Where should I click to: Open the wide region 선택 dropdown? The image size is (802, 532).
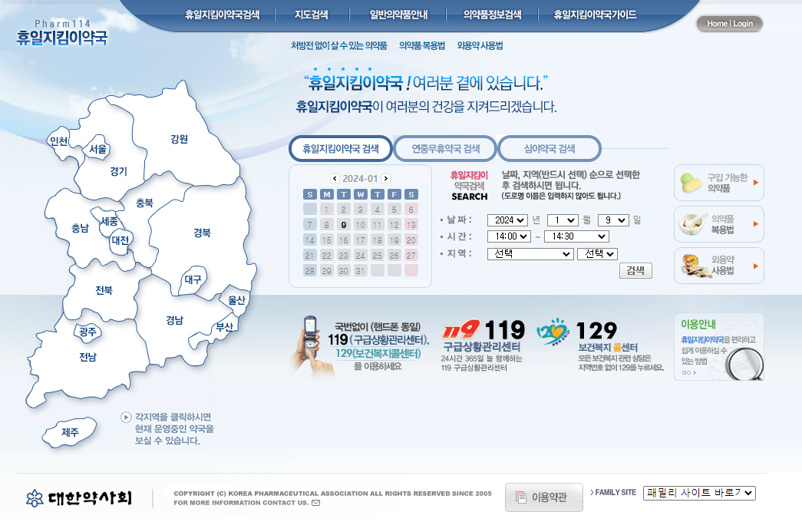(530, 254)
